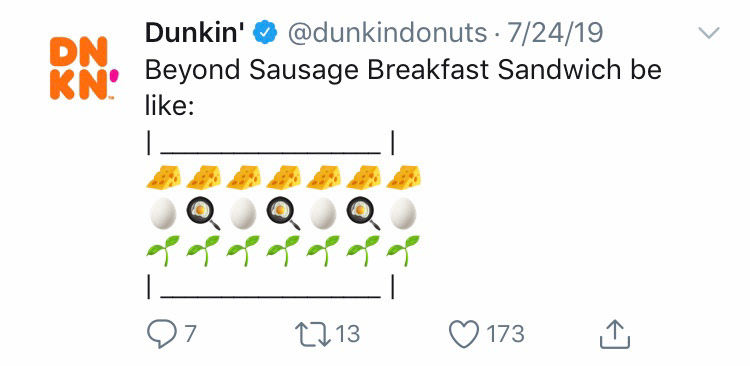Click the first frying pan egg emoji
Image resolution: width=750 pixels, height=366 pixels.
pyautogui.click(x=204, y=214)
